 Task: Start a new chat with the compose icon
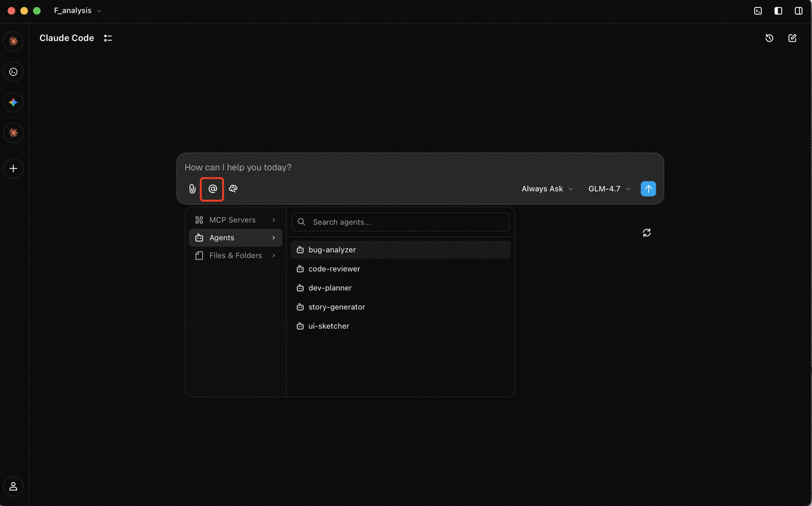point(792,38)
